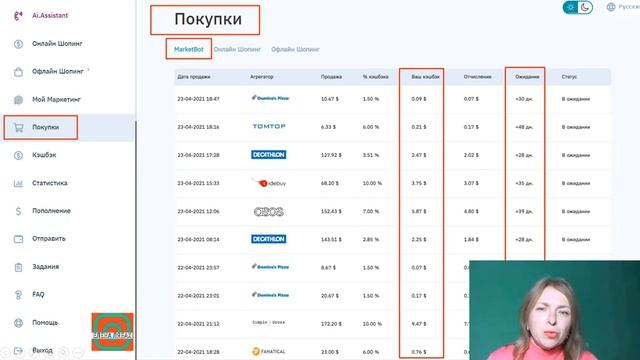Click the cashback value 3.75 $
The width and height of the screenshot is (640, 360).
tap(419, 183)
